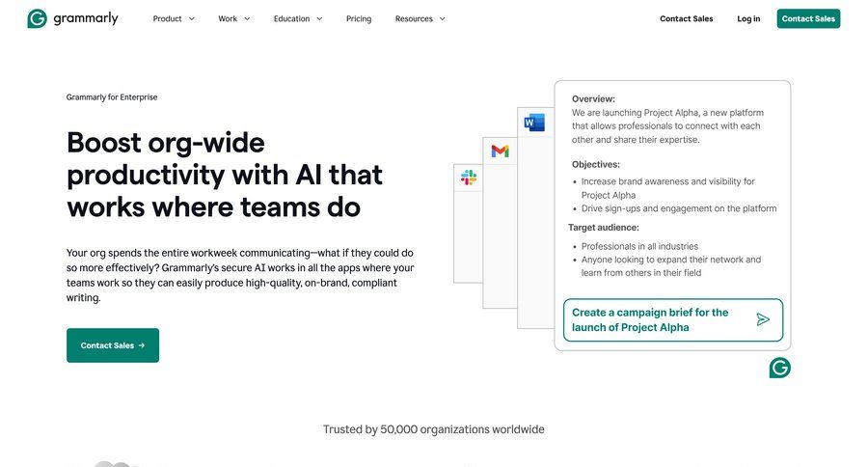
Task: Click the Grammarly for Enterprise label
Action: click(112, 97)
